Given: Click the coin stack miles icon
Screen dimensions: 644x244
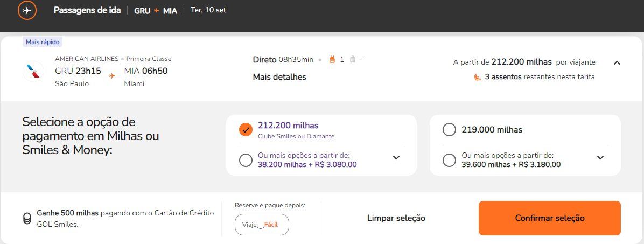Looking at the screenshot, I should pyautogui.click(x=27, y=219).
